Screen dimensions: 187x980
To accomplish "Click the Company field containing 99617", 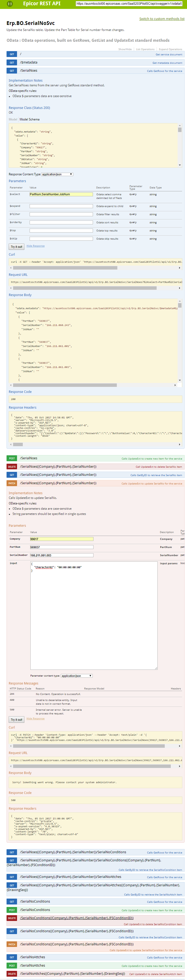I will click(62, 539).
